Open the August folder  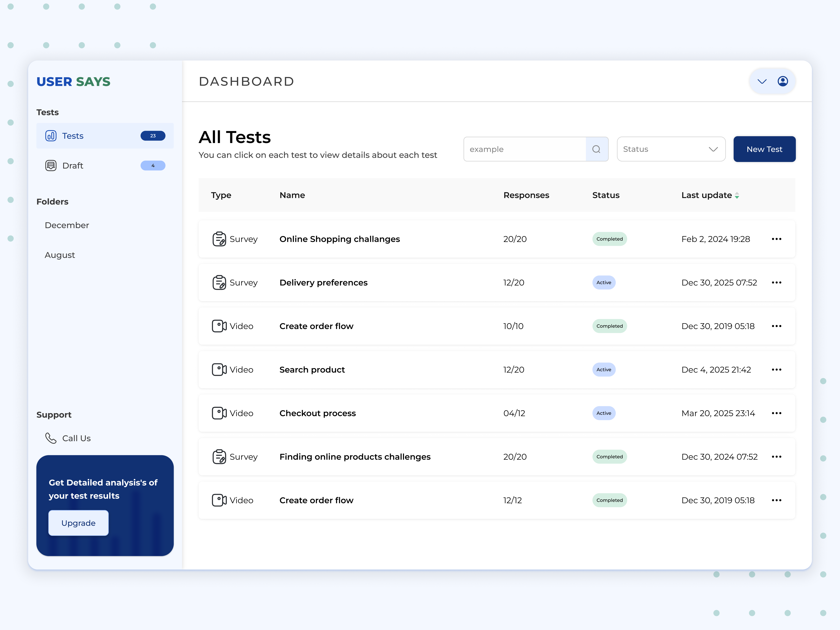point(60,255)
